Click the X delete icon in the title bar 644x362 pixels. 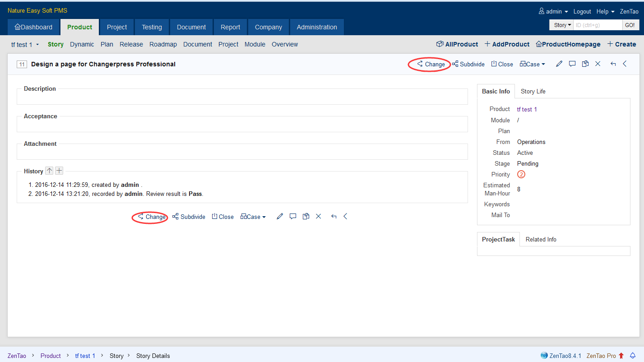pyautogui.click(x=598, y=64)
